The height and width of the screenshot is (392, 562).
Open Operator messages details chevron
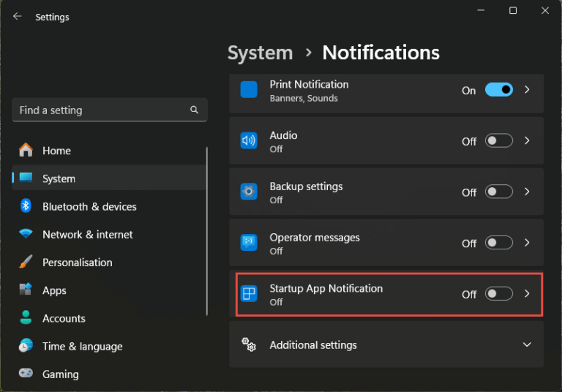527,243
